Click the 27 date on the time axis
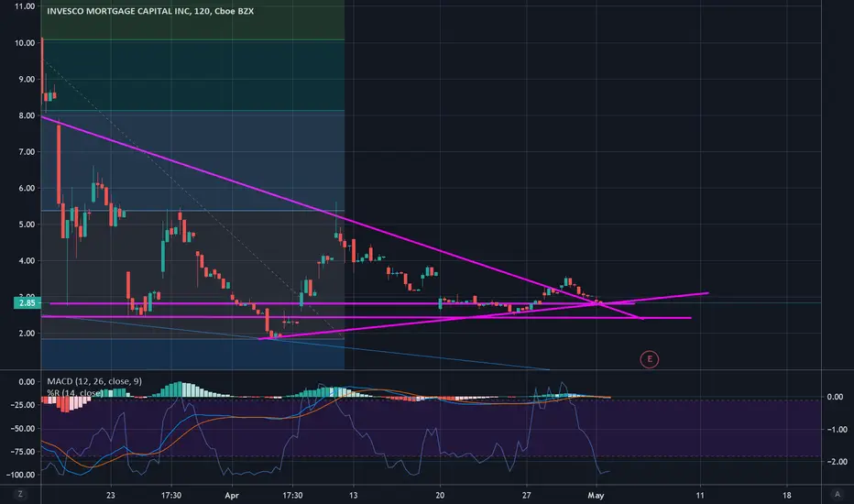 point(527,495)
